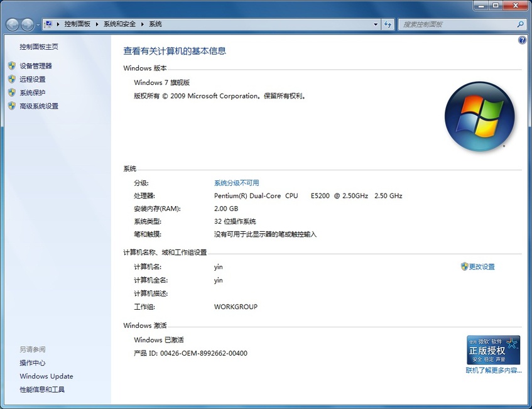This screenshot has width=532, height=409.
Task: Click the shield icon beside 设备管理器
Action: [x=12, y=66]
